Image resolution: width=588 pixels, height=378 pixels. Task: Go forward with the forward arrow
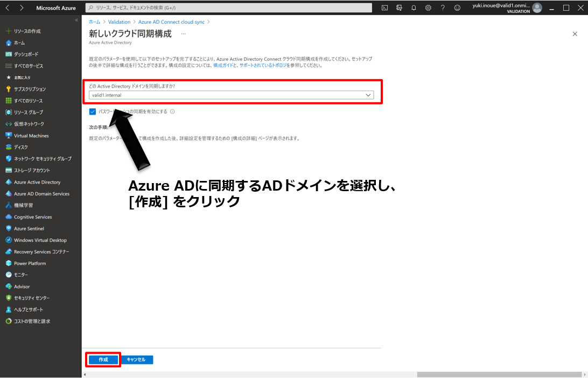22,8
